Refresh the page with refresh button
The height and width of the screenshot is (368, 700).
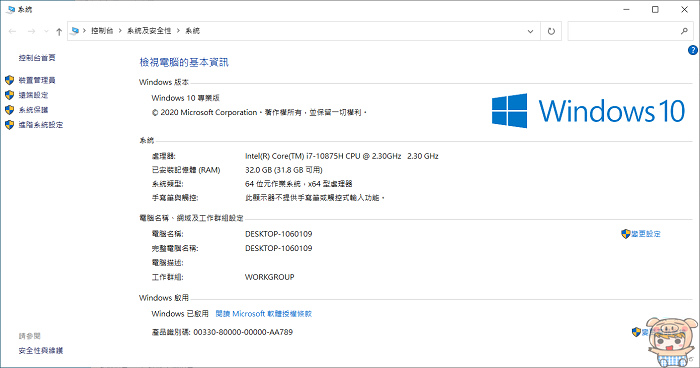551,31
